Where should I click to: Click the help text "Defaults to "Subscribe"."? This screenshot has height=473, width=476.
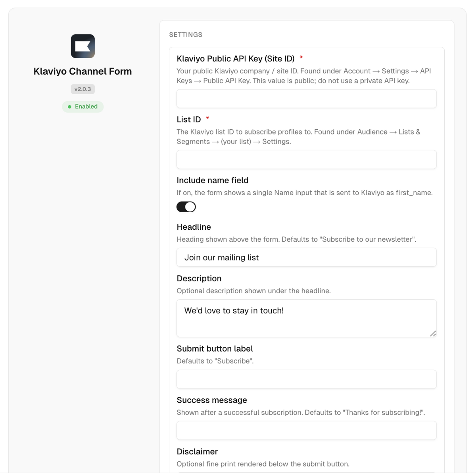pos(215,361)
